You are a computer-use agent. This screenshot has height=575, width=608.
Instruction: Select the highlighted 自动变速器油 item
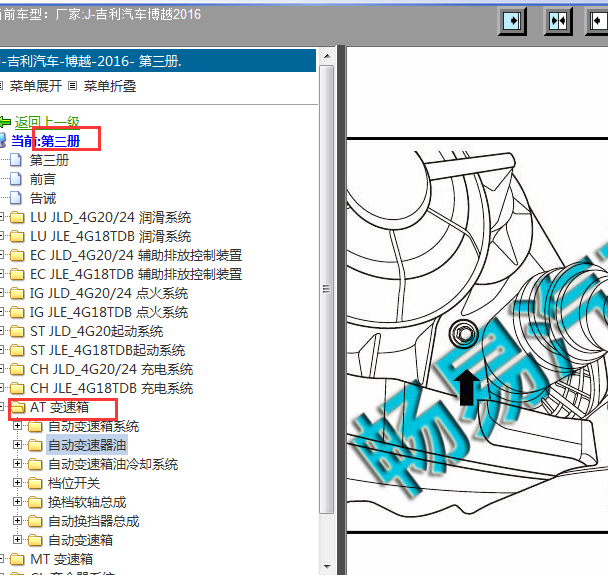click(87, 445)
